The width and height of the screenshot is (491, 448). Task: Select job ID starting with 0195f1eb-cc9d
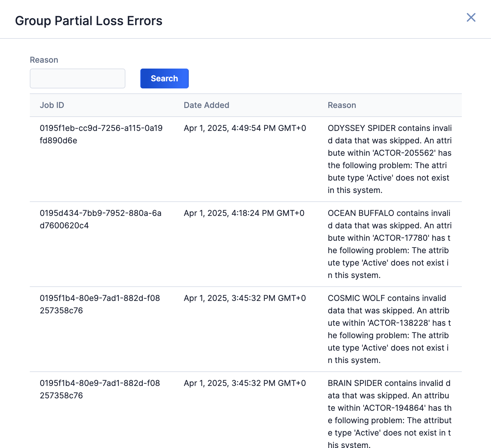(x=101, y=134)
